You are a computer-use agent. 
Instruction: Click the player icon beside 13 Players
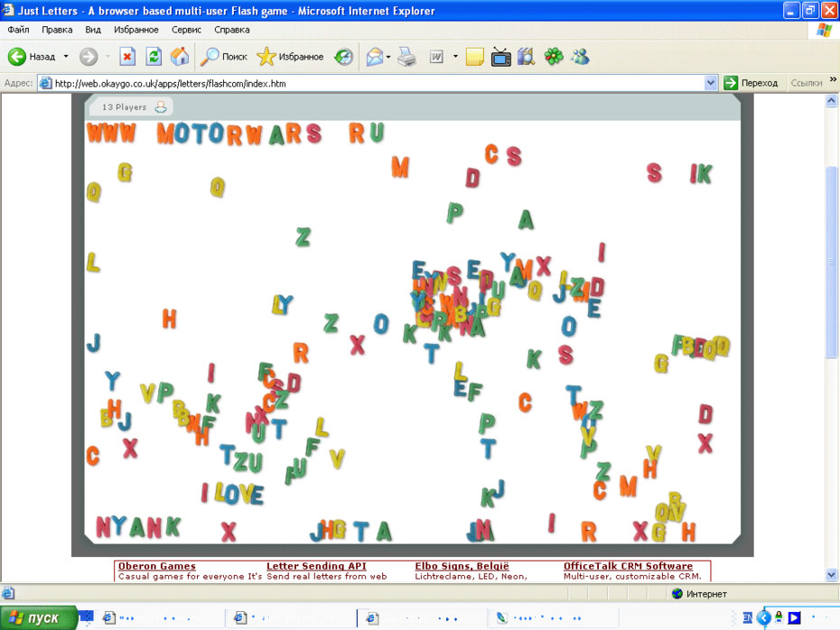(161, 107)
